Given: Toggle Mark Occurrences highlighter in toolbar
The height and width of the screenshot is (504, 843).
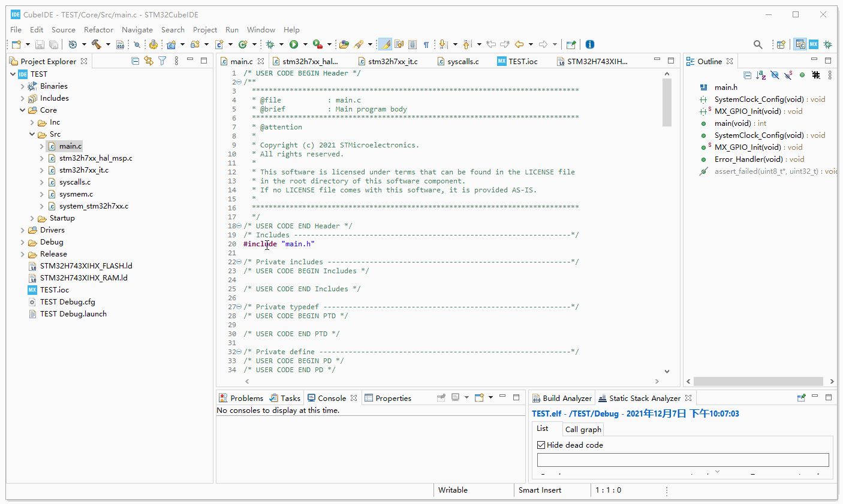Looking at the screenshot, I should pos(385,44).
